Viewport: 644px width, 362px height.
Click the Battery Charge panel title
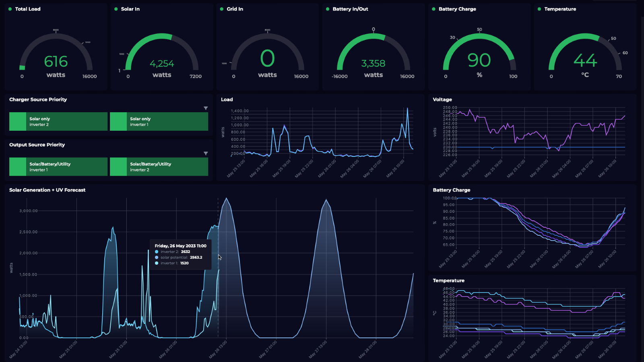pyautogui.click(x=451, y=190)
